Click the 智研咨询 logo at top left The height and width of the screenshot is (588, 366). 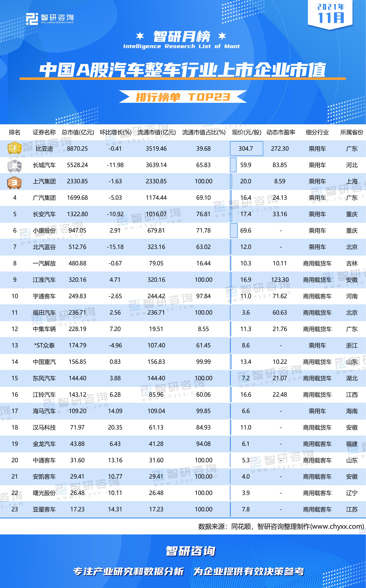[x=50, y=19]
